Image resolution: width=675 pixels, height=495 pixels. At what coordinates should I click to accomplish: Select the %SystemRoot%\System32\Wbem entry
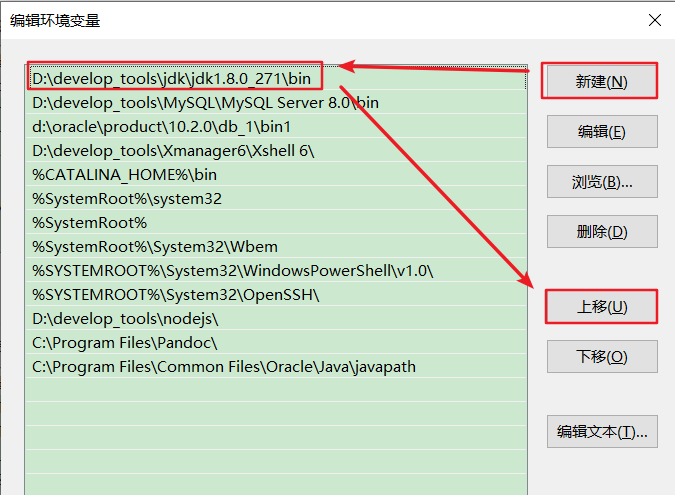coord(276,247)
